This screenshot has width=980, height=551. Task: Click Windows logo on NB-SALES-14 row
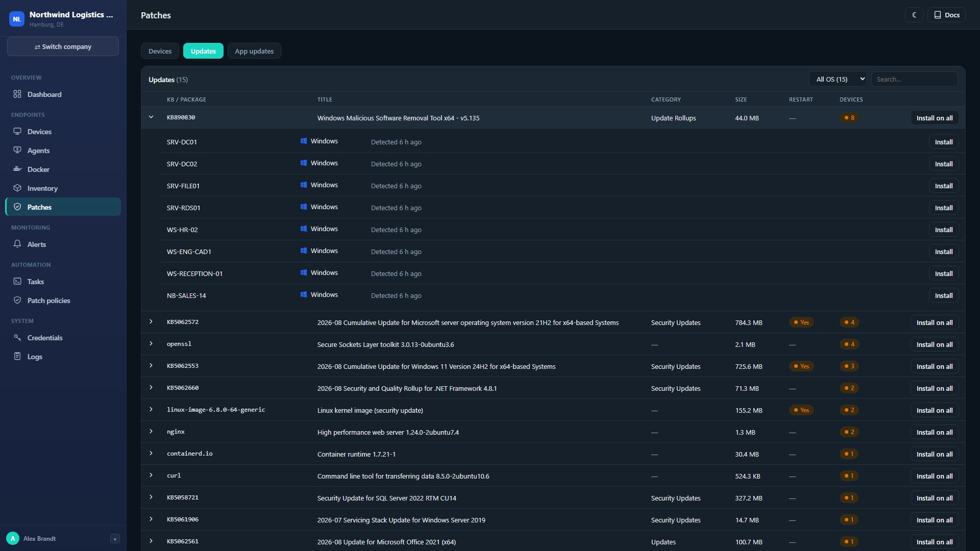pyautogui.click(x=304, y=295)
